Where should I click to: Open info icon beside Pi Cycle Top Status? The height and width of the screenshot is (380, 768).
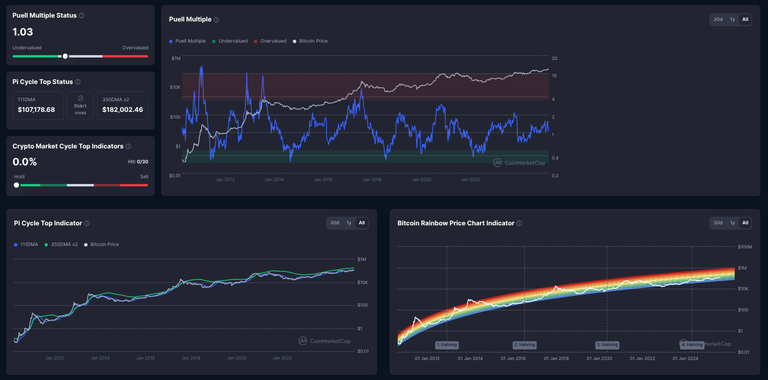click(78, 82)
